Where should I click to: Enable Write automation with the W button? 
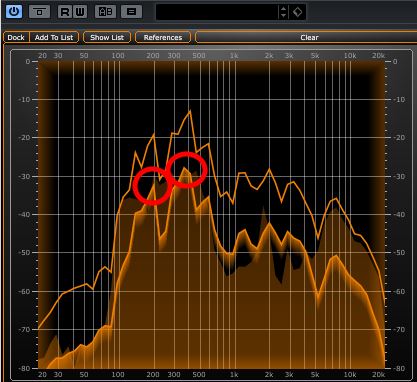click(x=80, y=12)
